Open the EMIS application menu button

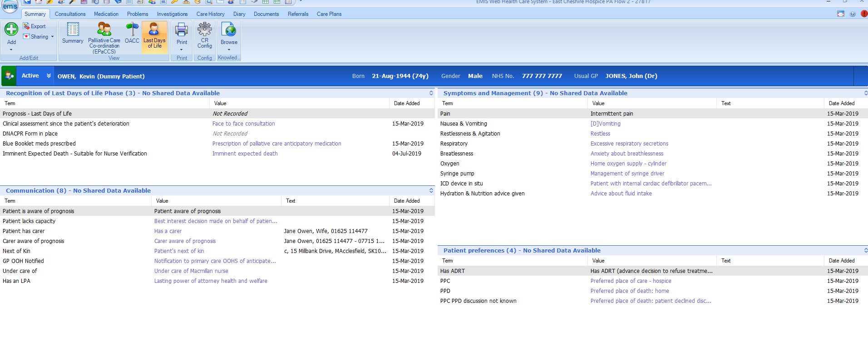pos(10,6)
